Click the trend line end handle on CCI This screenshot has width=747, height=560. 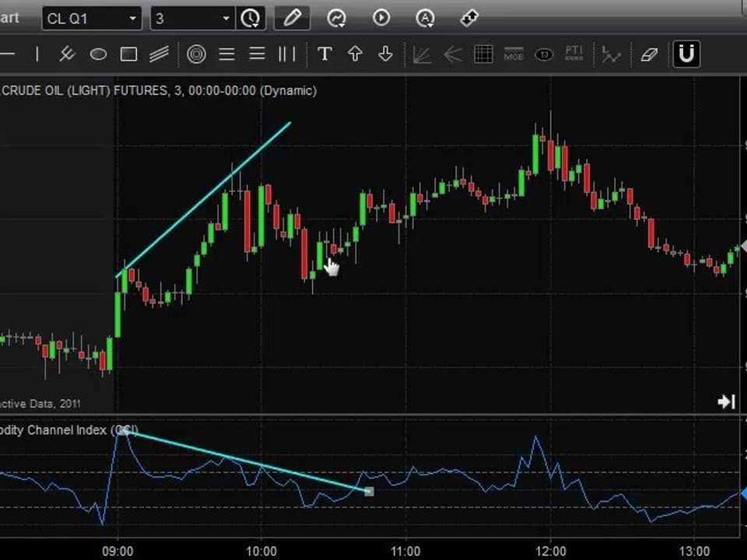click(x=369, y=491)
